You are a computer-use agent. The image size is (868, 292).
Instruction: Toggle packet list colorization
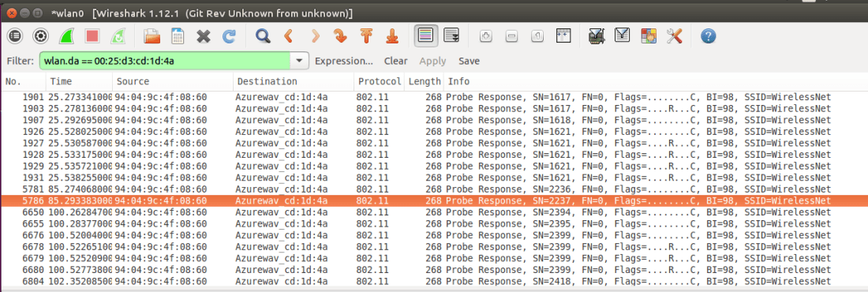[425, 36]
